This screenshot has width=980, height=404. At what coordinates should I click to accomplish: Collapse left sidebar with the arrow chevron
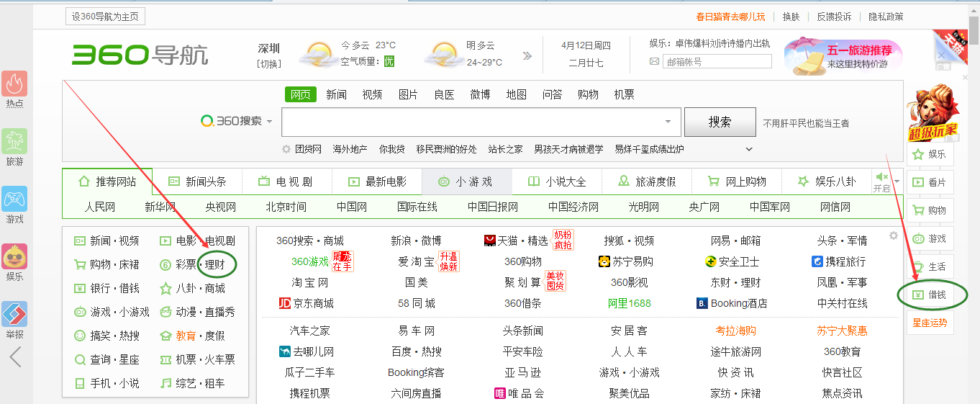(x=15, y=356)
